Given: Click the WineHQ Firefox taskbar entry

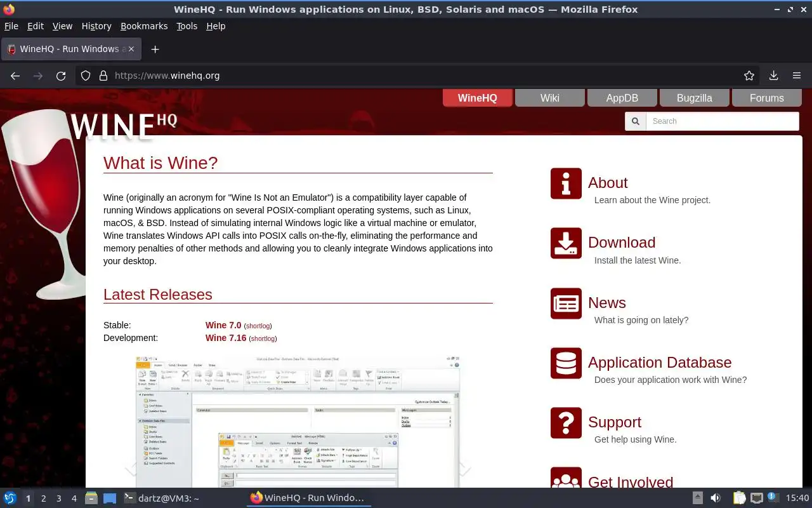Looking at the screenshot, I should [308, 498].
